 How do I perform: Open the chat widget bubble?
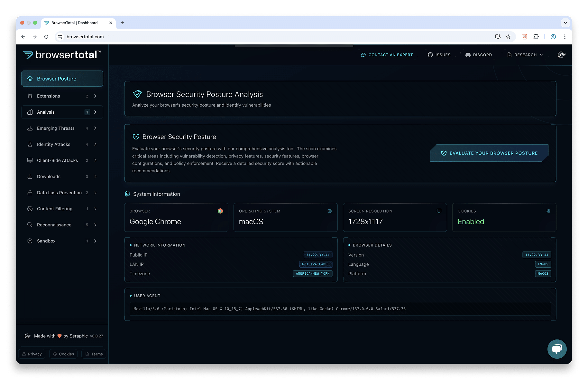tap(557, 349)
